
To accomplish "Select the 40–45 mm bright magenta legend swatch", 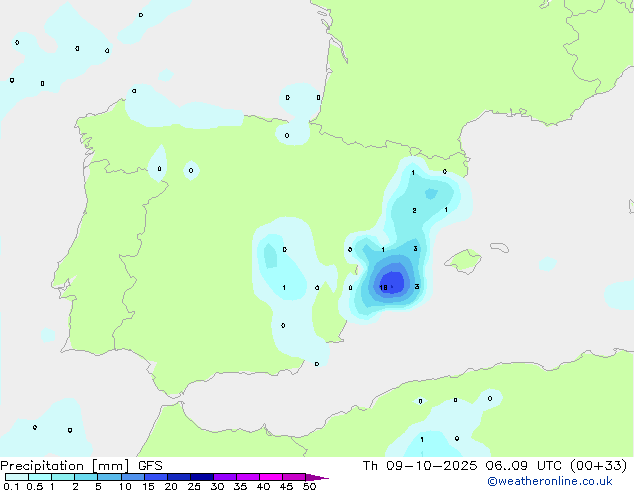I will pos(271,477).
